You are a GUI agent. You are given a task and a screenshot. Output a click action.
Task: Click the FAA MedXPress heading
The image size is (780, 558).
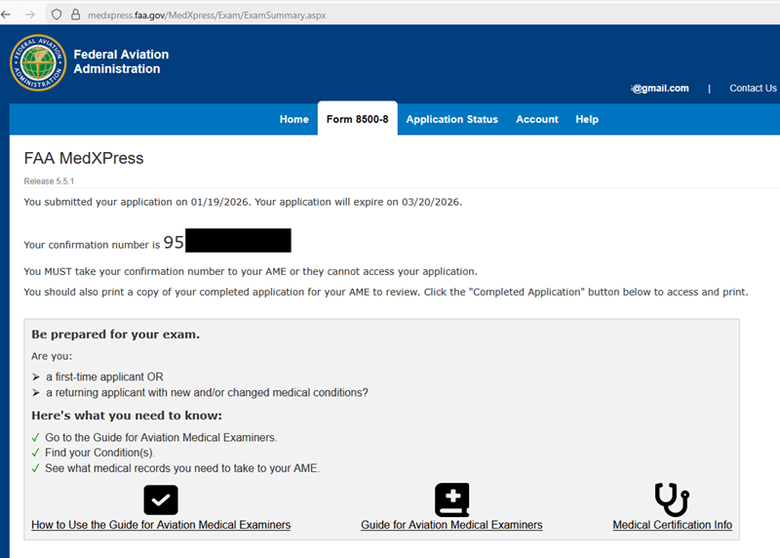(84, 158)
